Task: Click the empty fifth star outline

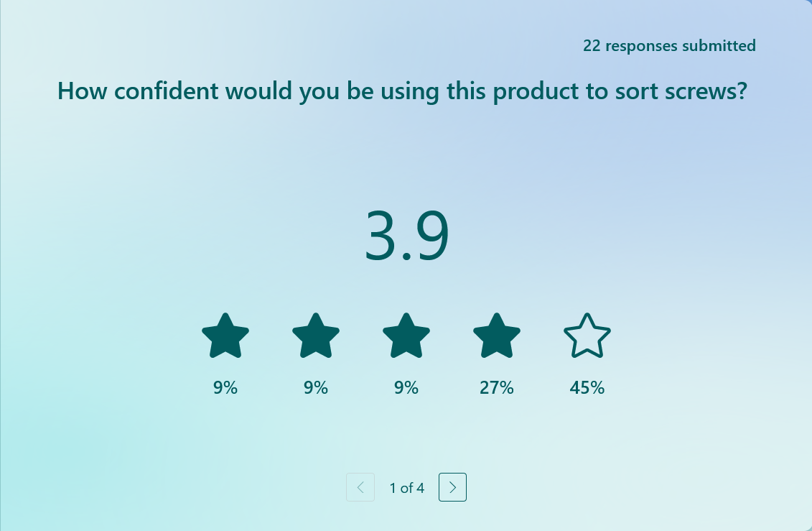Action: point(587,336)
